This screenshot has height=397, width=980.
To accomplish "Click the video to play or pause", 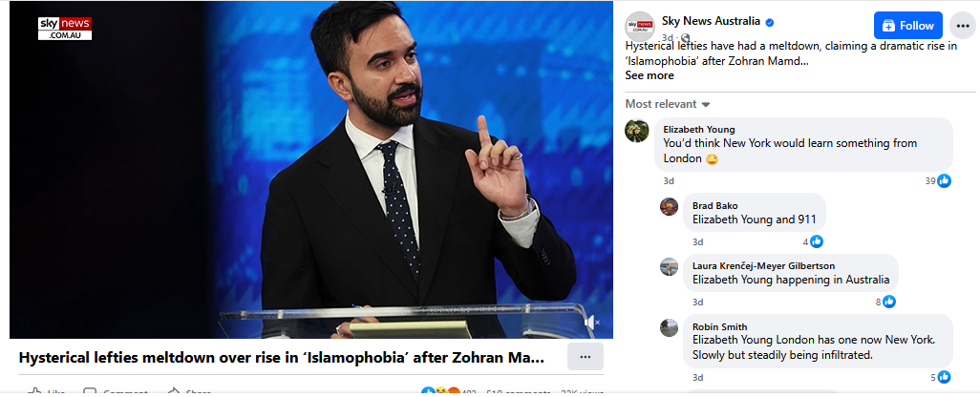I will click(x=310, y=172).
